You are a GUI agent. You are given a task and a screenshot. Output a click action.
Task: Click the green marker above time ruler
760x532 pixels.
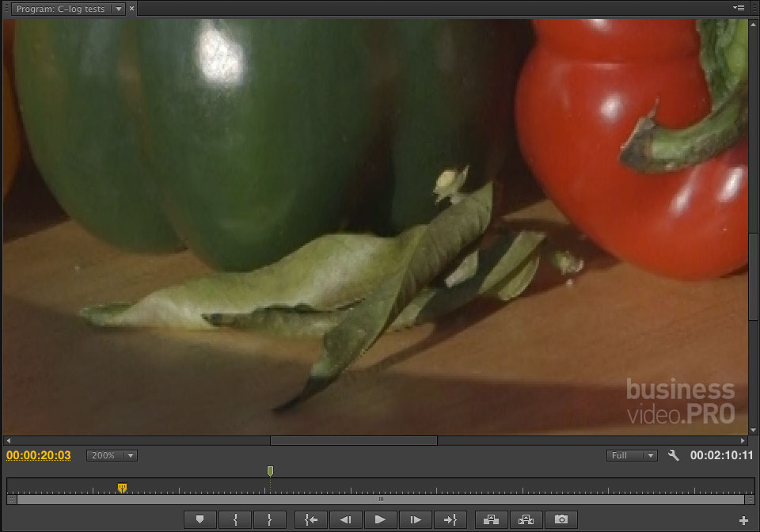click(x=271, y=471)
